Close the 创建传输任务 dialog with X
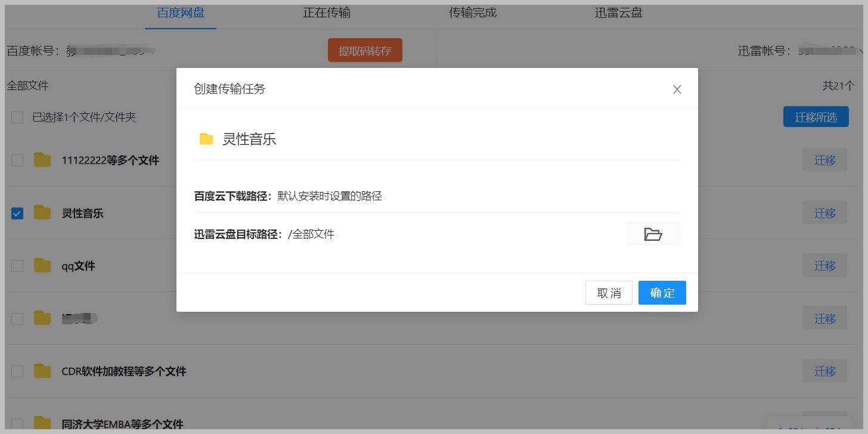 677,89
